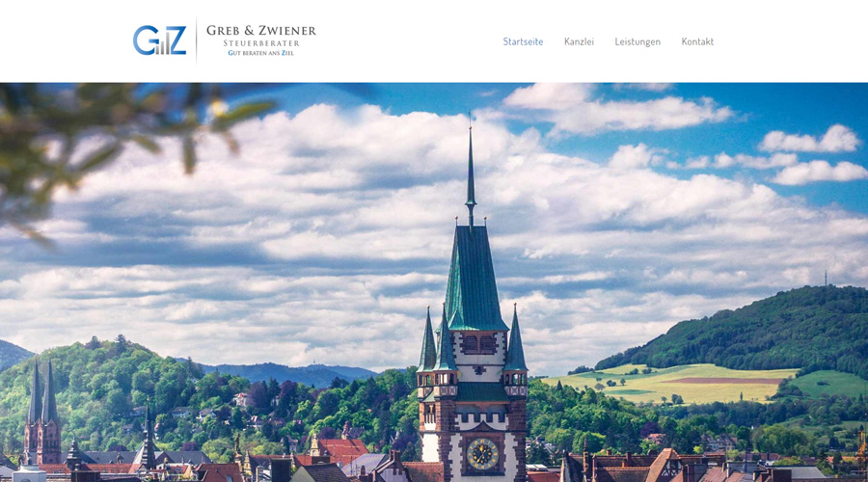Go to the Kanzlei page

[579, 41]
